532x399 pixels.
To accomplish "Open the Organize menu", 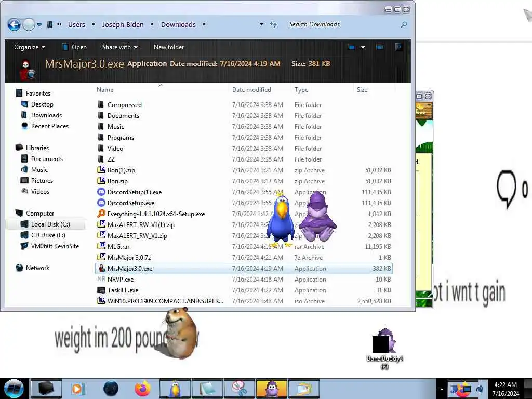I will pos(30,47).
